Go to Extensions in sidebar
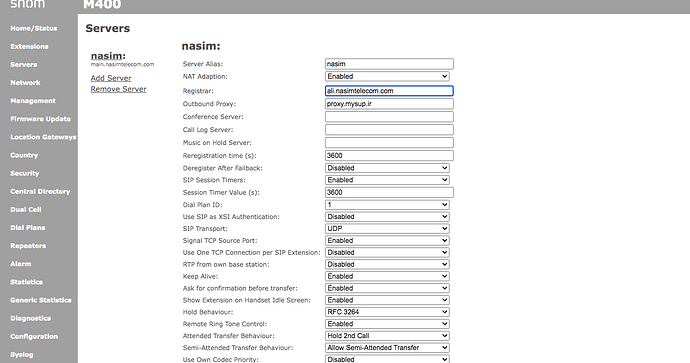Screen dimensions: 690x363 click(x=29, y=46)
